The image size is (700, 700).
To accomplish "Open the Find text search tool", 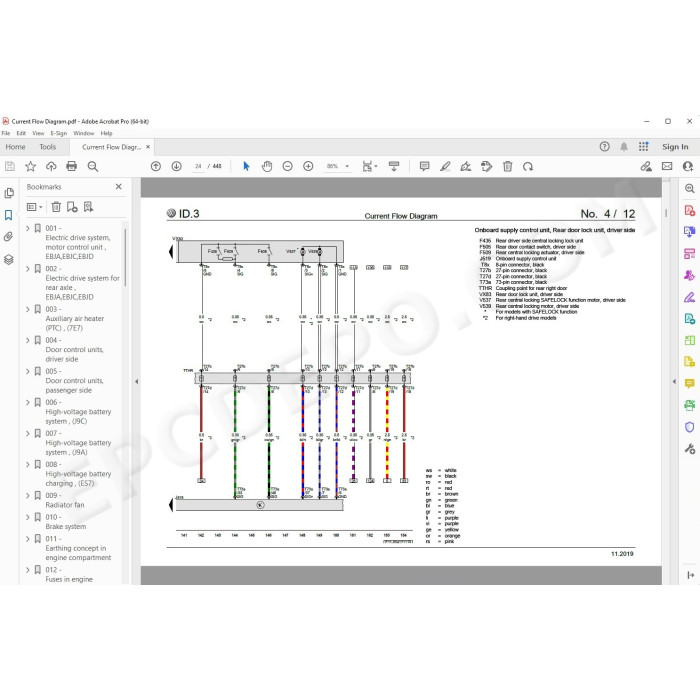I will pos(92,167).
